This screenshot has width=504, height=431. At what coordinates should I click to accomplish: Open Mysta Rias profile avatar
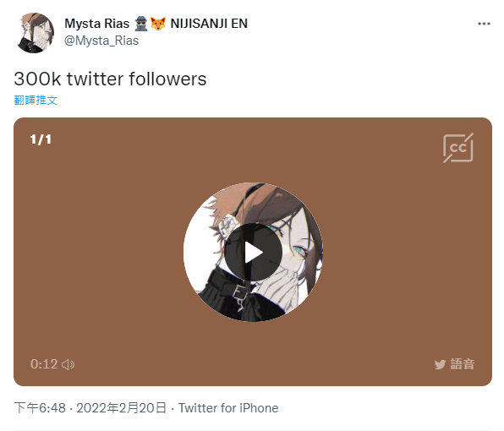[34, 33]
